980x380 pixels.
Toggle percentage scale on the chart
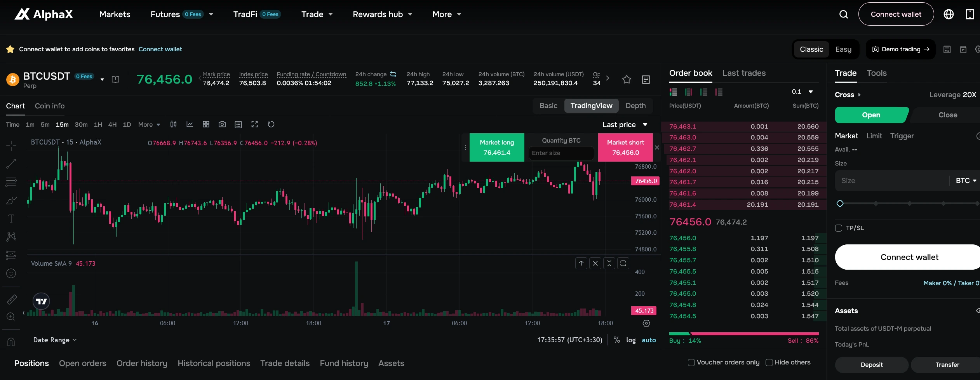[x=616, y=340]
